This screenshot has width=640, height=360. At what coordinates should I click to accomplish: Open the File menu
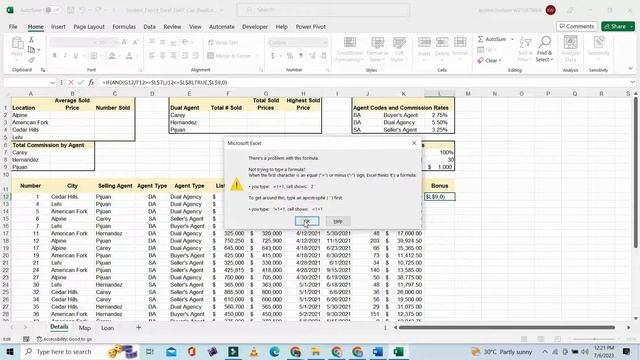(x=13, y=27)
